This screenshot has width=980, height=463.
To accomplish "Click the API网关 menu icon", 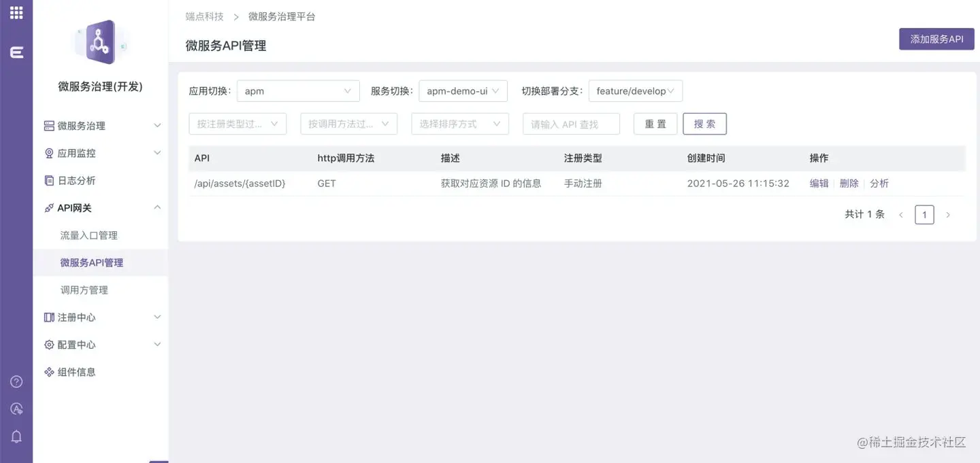I will point(49,208).
